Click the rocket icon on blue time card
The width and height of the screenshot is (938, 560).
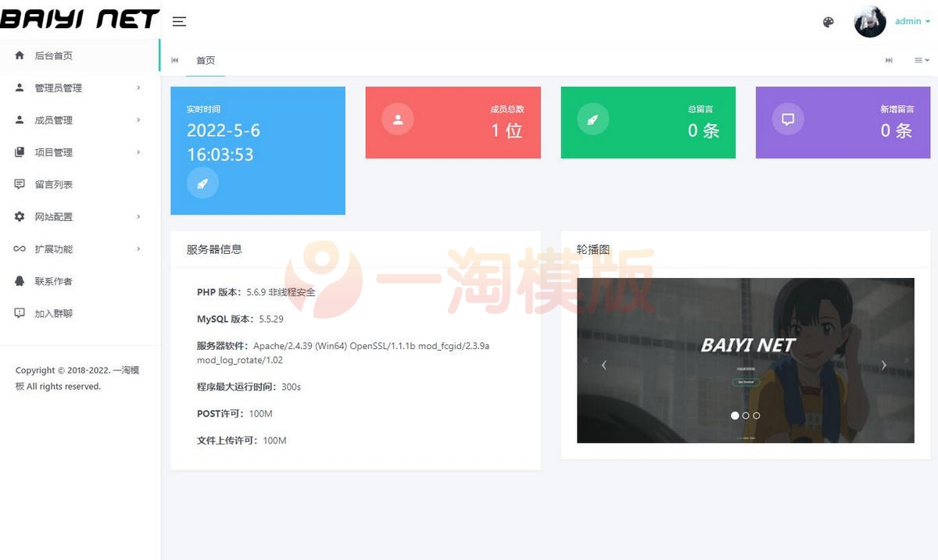[x=202, y=183]
